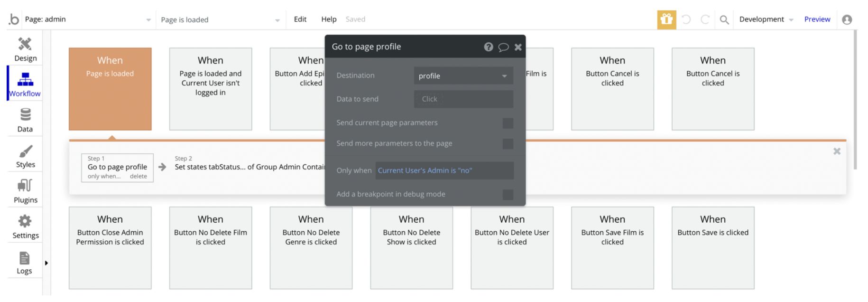Open the Plugins section
The width and height of the screenshot is (868, 302).
pos(25,191)
